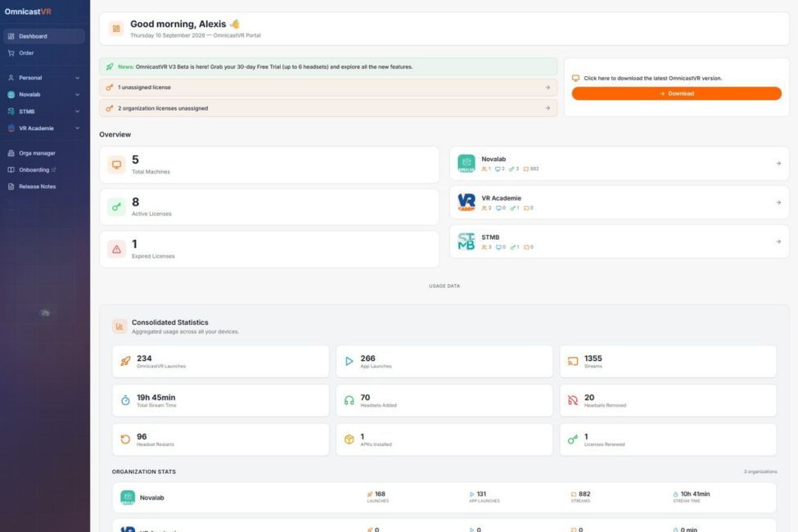
Task: Click the news rocket icon
Action: click(110, 66)
